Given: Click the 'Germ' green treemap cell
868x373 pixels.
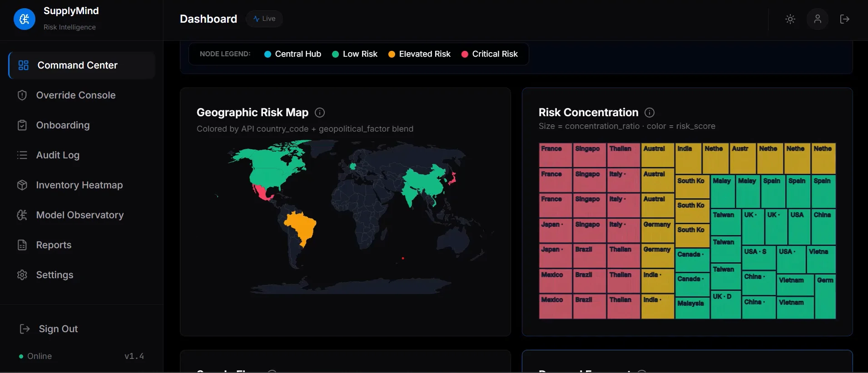Looking at the screenshot, I should [x=825, y=296].
